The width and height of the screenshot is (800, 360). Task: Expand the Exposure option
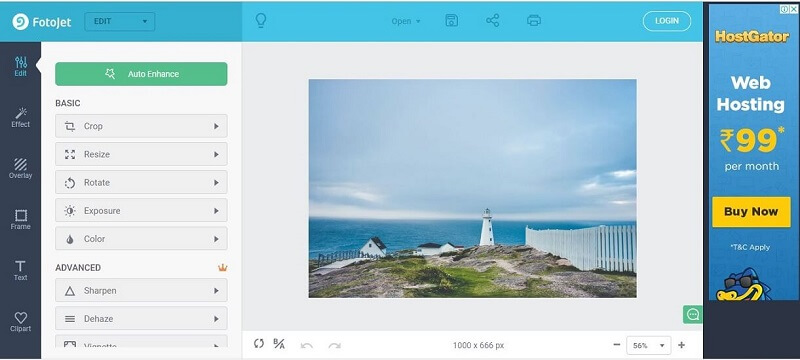point(141,211)
